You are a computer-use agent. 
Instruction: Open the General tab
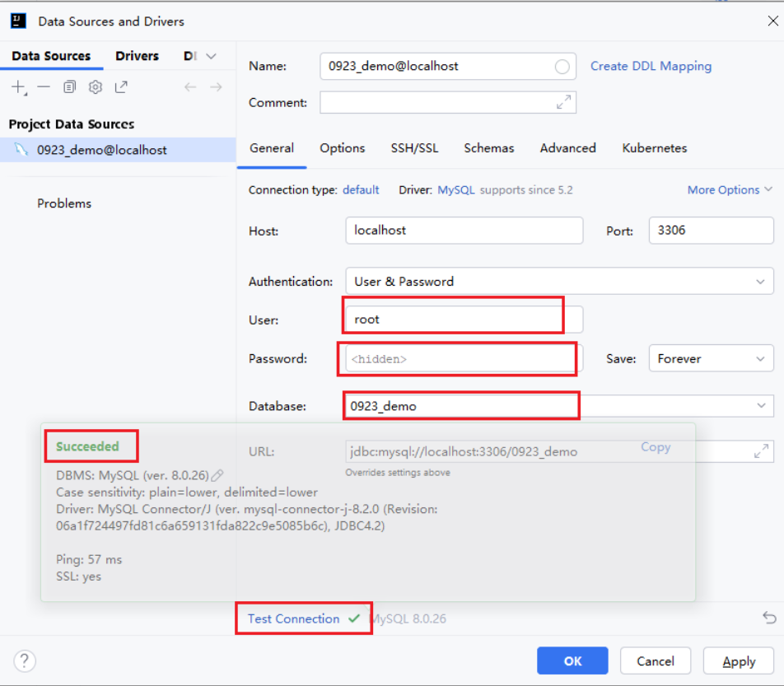point(272,148)
